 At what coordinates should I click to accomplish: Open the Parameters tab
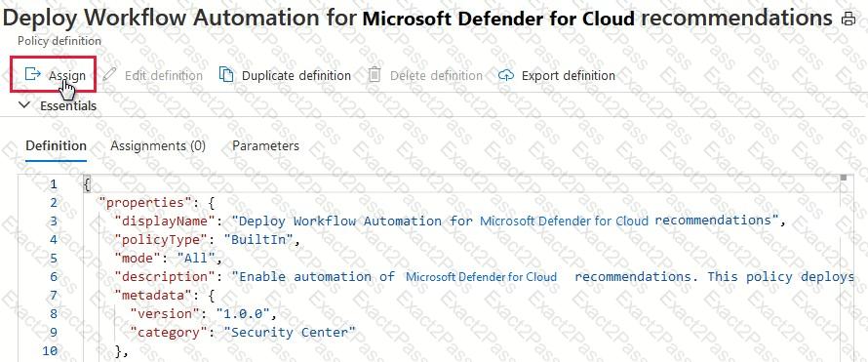(265, 145)
